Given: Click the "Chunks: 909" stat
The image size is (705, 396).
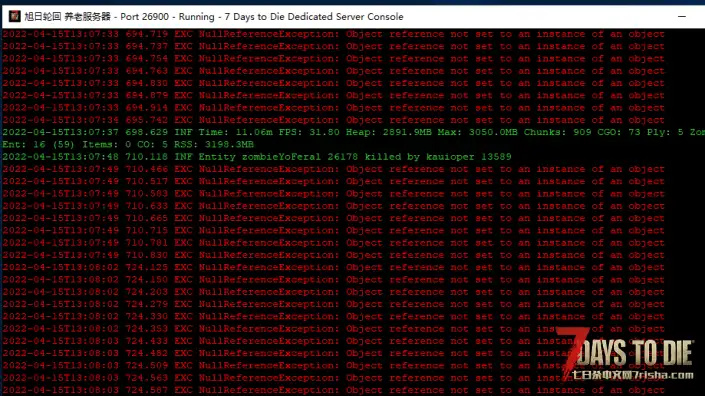Looking at the screenshot, I should [x=558, y=132].
